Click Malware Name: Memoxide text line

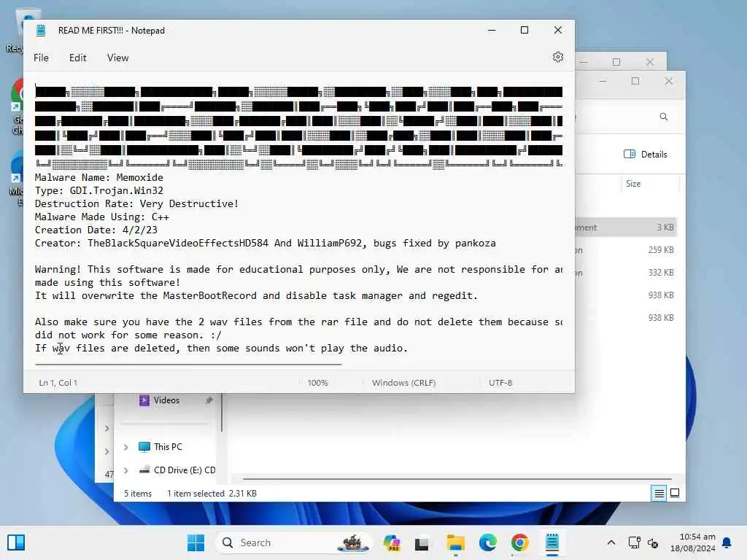pyautogui.click(x=99, y=177)
